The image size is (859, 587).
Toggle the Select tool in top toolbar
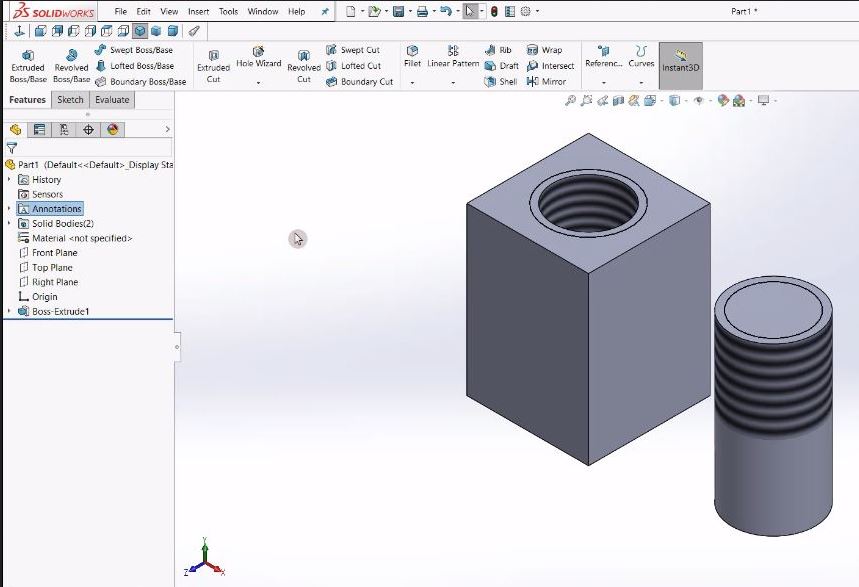pos(469,12)
